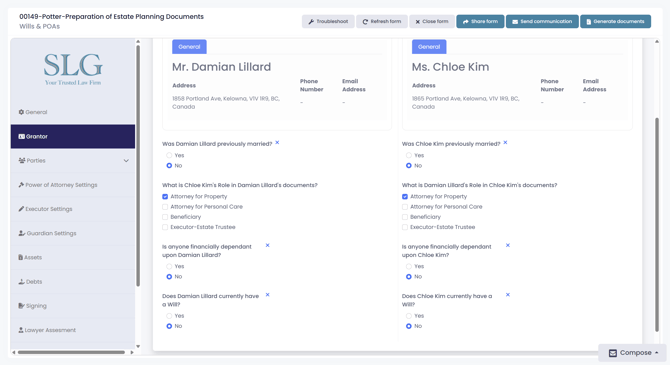The height and width of the screenshot is (365, 670).
Task: Click General tag on Damian Lillard card
Action: 189,47
